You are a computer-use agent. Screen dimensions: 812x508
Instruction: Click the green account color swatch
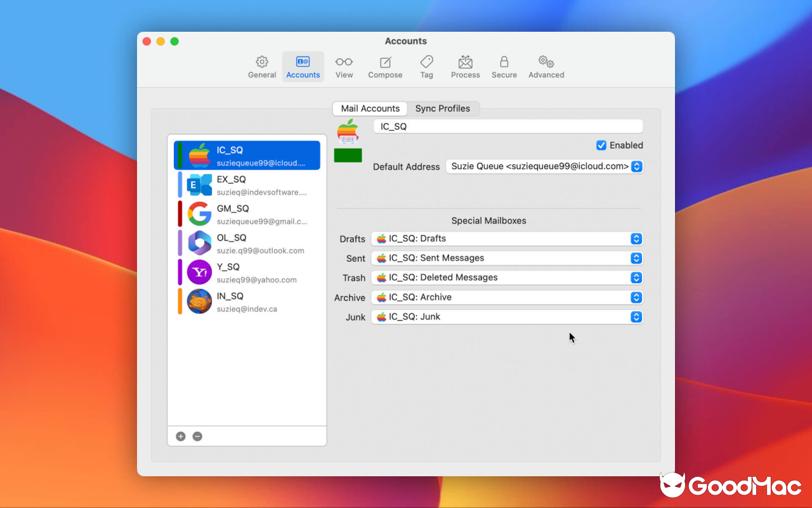(x=348, y=154)
